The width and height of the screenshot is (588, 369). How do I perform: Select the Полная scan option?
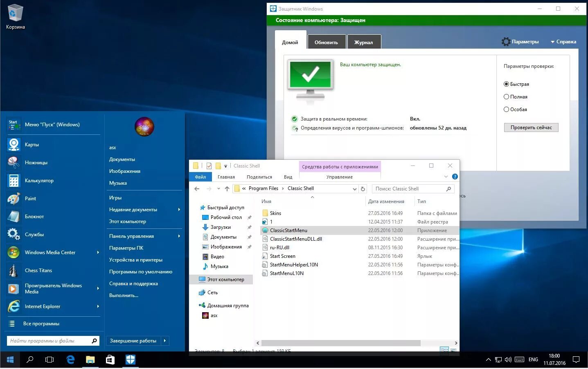pos(516,97)
